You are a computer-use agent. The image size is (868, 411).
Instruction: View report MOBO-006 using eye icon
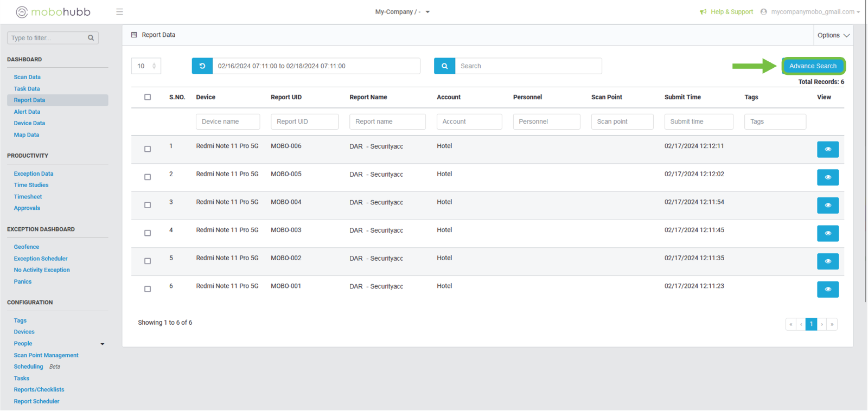click(827, 150)
